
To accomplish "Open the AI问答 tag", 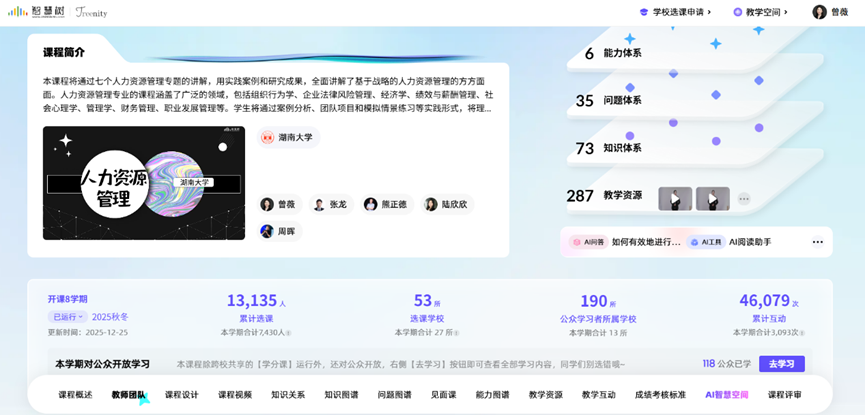I will click(x=588, y=242).
